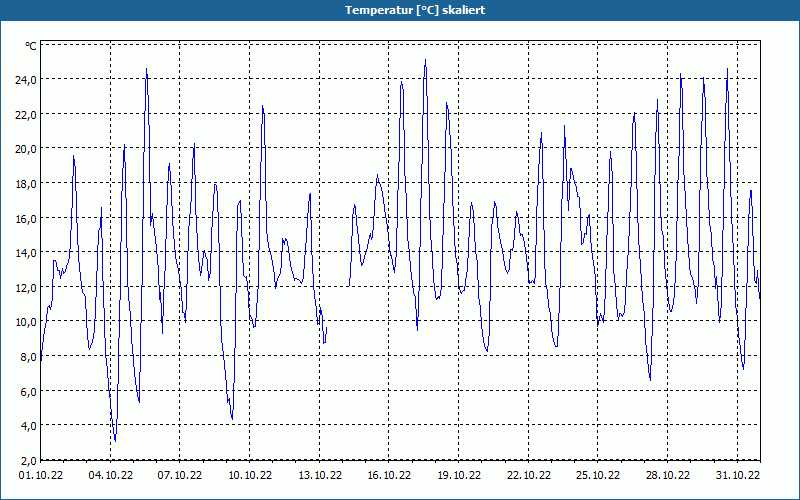Click the date label 31.10.22
This screenshot has width=800, height=500.
738,475
